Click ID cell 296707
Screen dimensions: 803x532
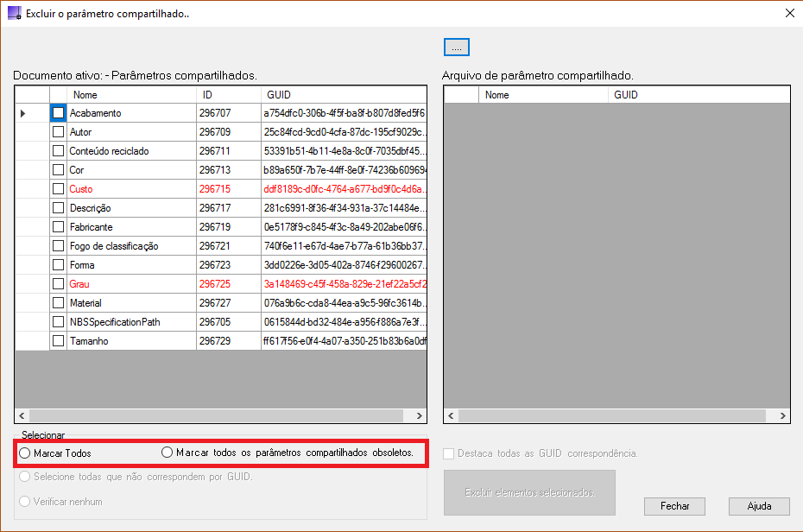(229, 112)
